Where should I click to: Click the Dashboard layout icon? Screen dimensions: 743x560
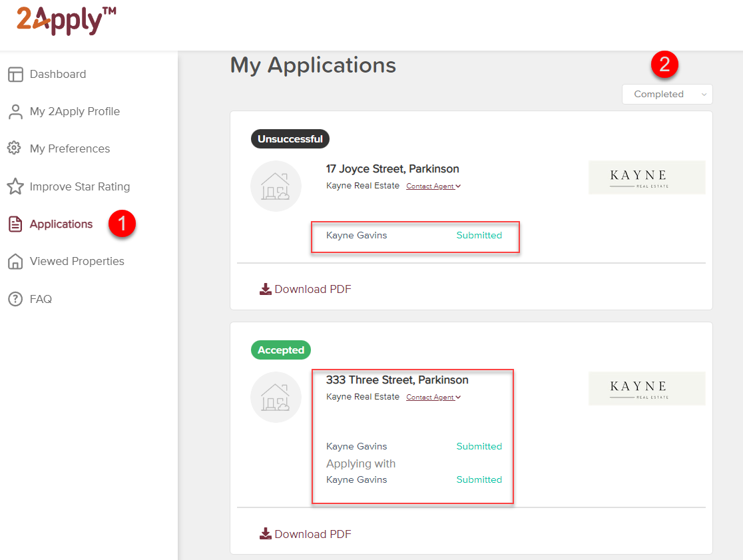tap(15, 75)
